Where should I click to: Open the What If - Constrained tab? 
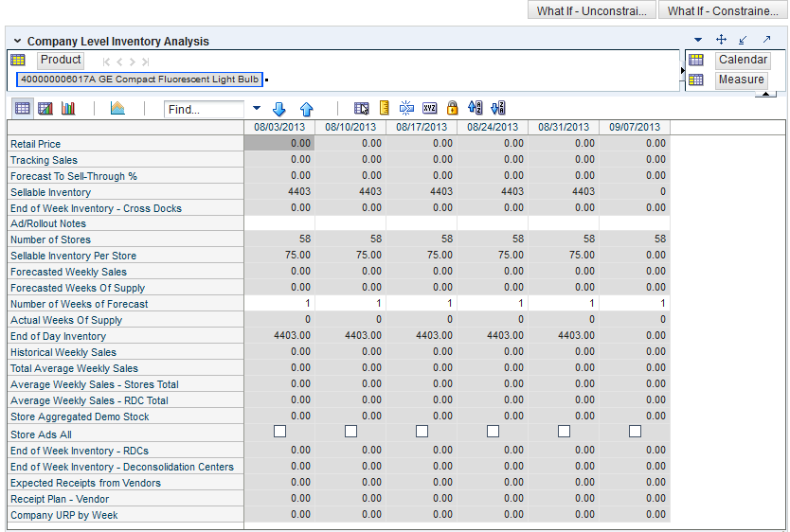[723, 11]
